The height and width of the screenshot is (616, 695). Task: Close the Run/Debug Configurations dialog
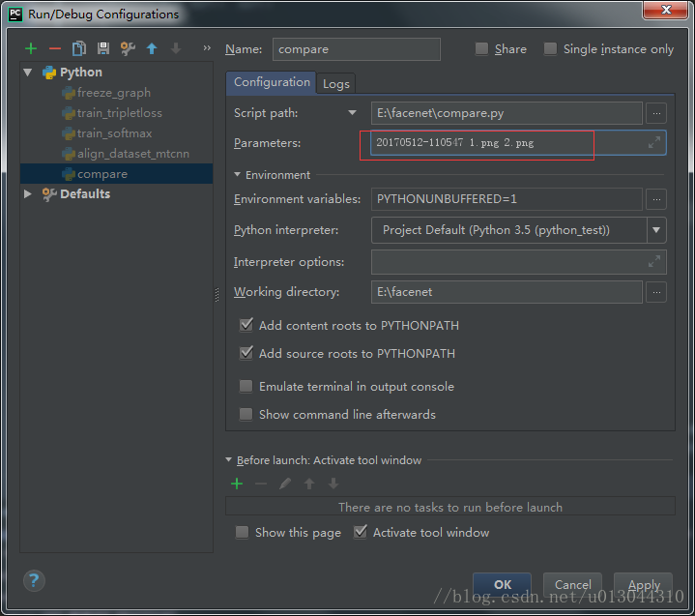point(666,10)
